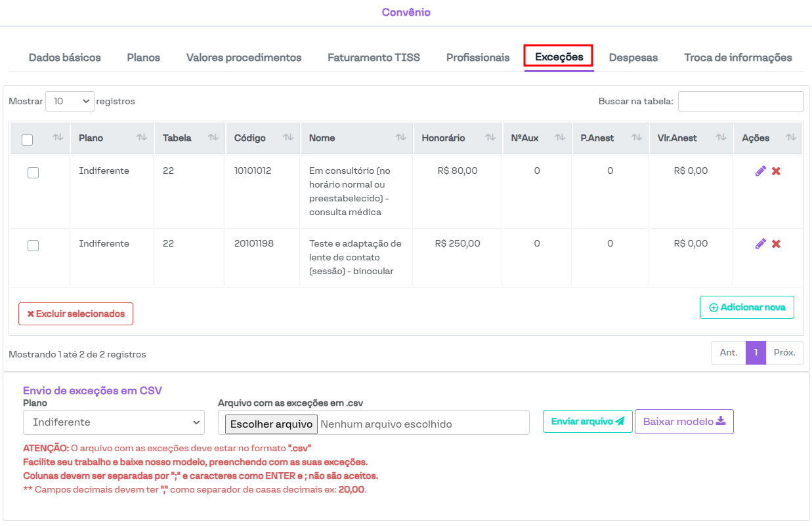Click Baixar modelo to download template

point(683,422)
